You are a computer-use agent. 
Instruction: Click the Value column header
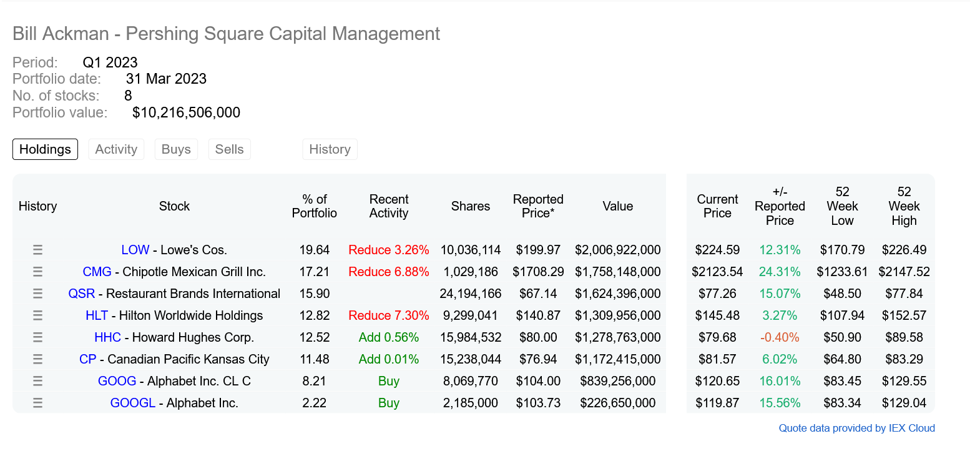coord(618,206)
